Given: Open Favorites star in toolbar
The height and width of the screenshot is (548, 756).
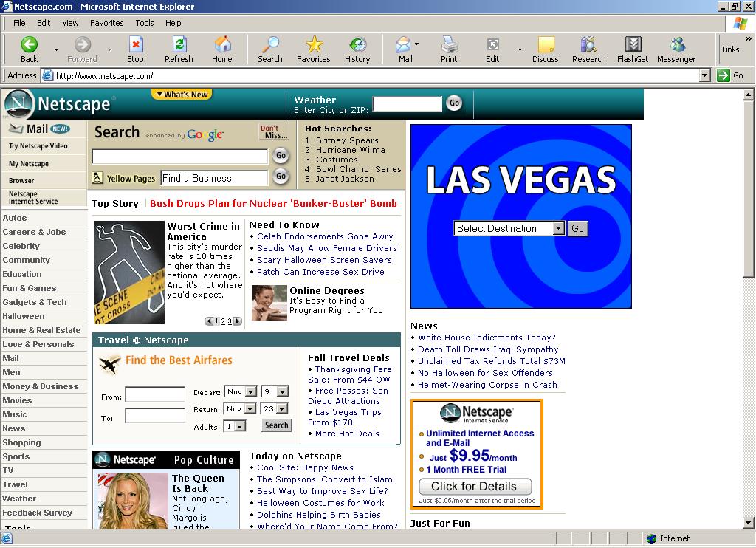Looking at the screenshot, I should point(314,49).
